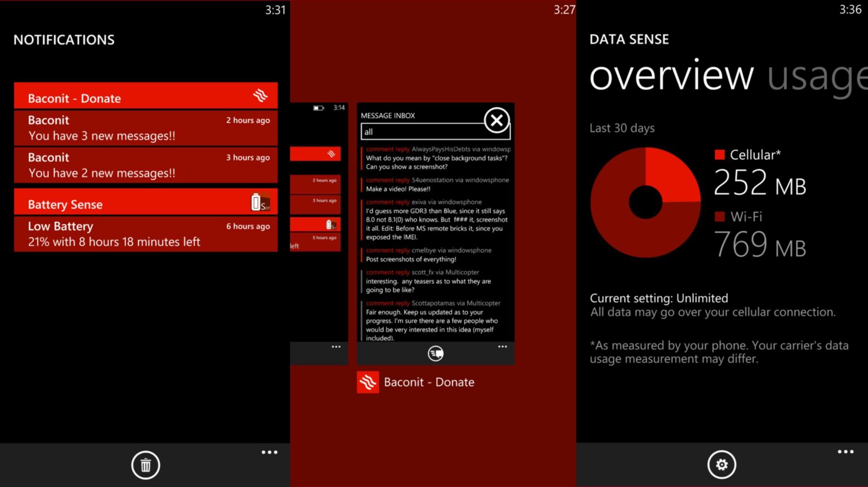Select the previous Notifications app thumbnail card
The height and width of the screenshot is (487, 868).
318,232
